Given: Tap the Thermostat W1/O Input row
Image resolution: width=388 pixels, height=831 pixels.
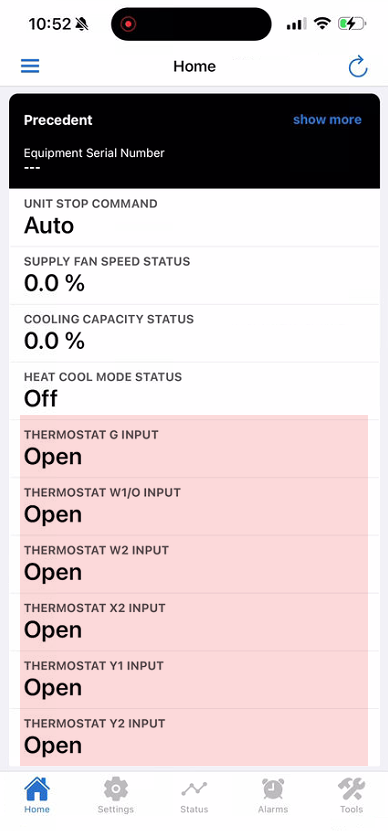Looking at the screenshot, I should tap(195, 507).
